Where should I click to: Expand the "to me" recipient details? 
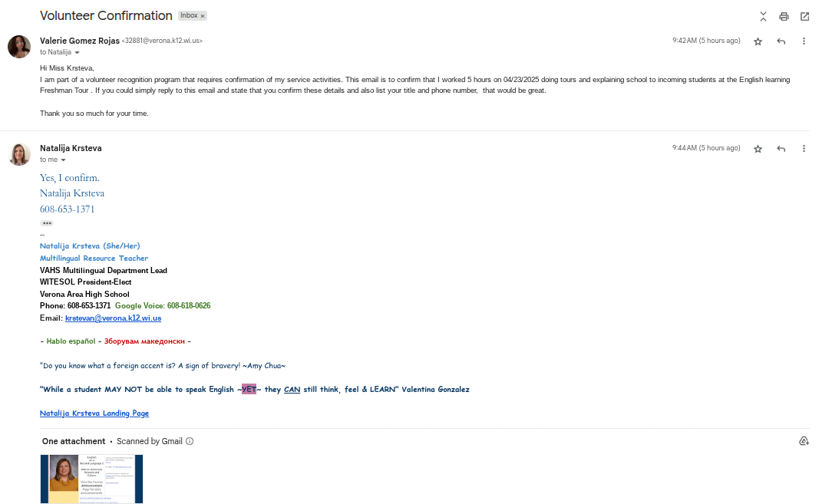click(63, 160)
